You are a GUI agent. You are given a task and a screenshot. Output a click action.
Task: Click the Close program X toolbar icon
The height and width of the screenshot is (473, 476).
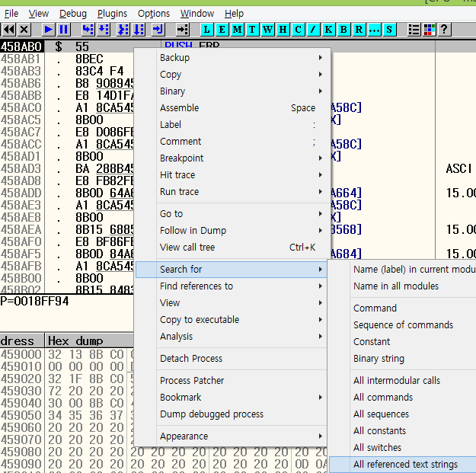point(24,30)
